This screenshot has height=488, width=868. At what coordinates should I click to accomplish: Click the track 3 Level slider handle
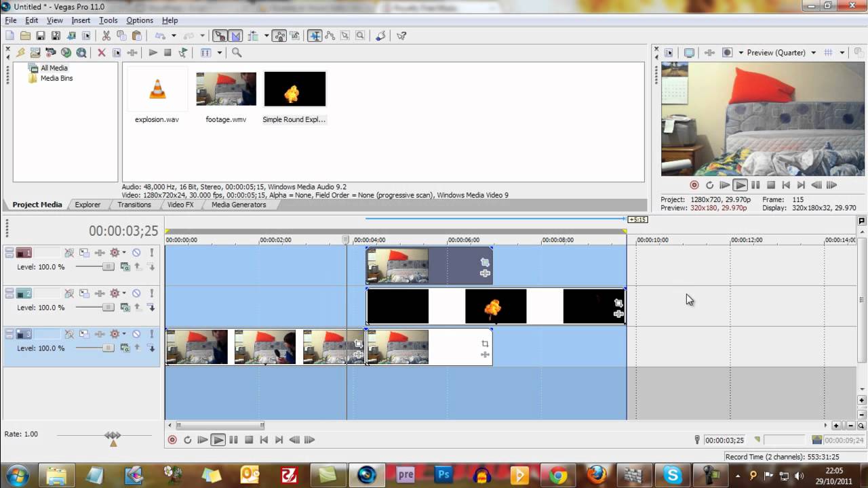108,348
